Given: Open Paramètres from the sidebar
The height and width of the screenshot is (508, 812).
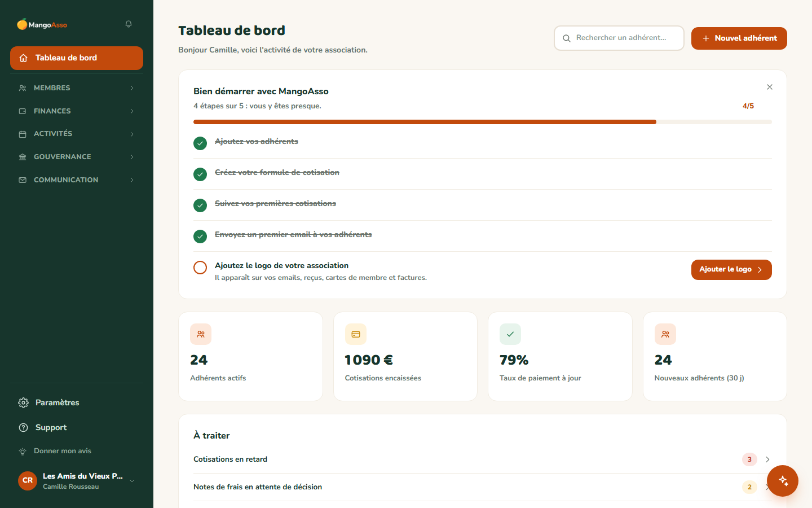Looking at the screenshot, I should pyautogui.click(x=77, y=402).
